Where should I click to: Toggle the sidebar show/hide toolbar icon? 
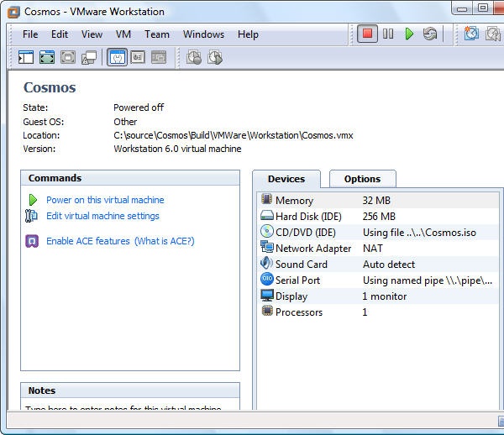coord(26,57)
